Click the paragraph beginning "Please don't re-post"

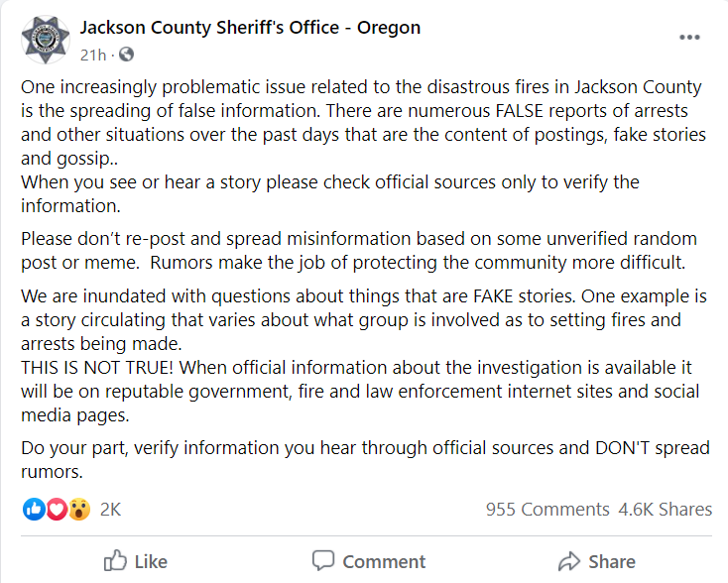click(x=358, y=252)
